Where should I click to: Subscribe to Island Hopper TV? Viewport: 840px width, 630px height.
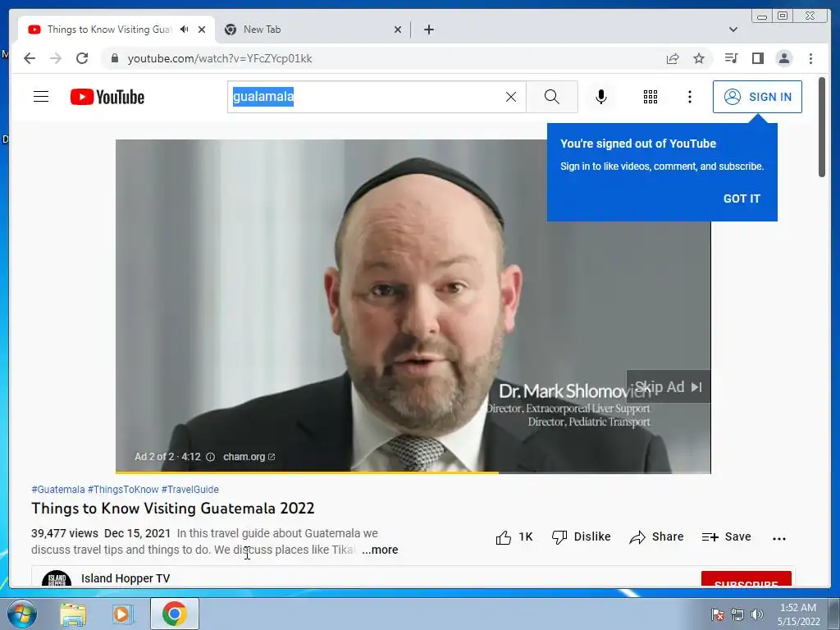[x=746, y=580]
